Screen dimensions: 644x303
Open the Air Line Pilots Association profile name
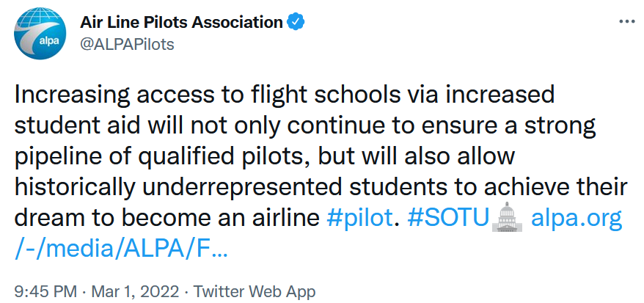pos(180,22)
